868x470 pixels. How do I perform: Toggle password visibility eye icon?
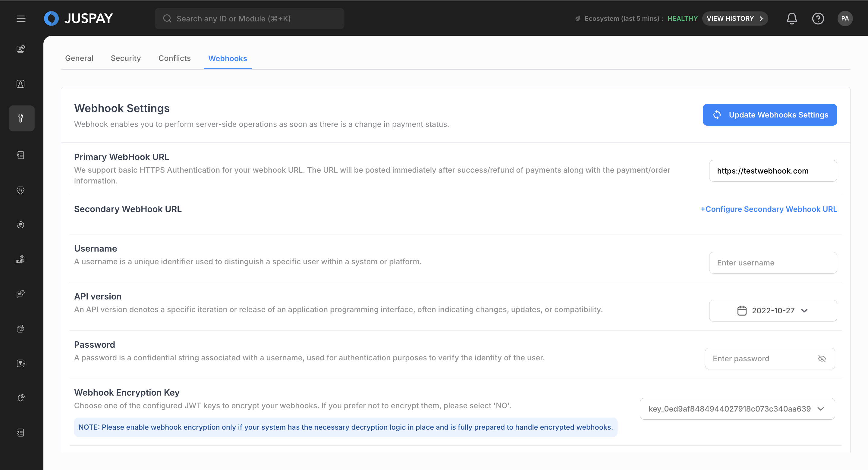click(x=822, y=359)
